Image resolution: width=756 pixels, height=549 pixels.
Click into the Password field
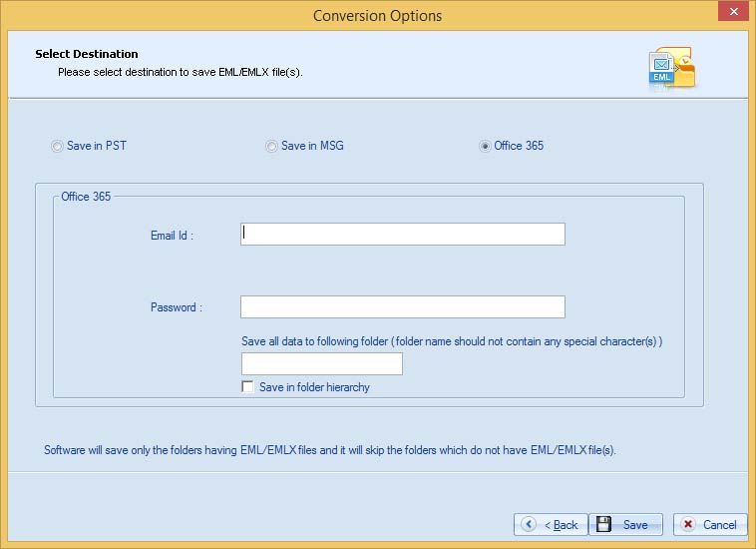tap(403, 306)
